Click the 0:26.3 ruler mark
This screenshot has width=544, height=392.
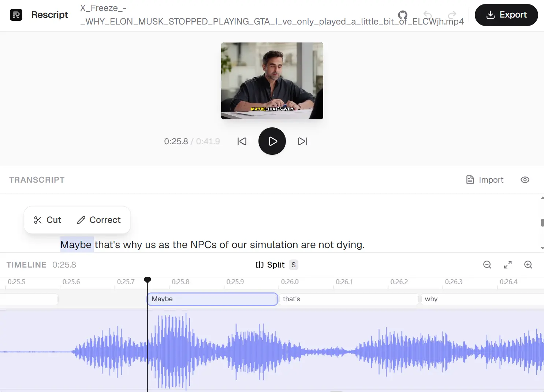pyautogui.click(x=454, y=282)
